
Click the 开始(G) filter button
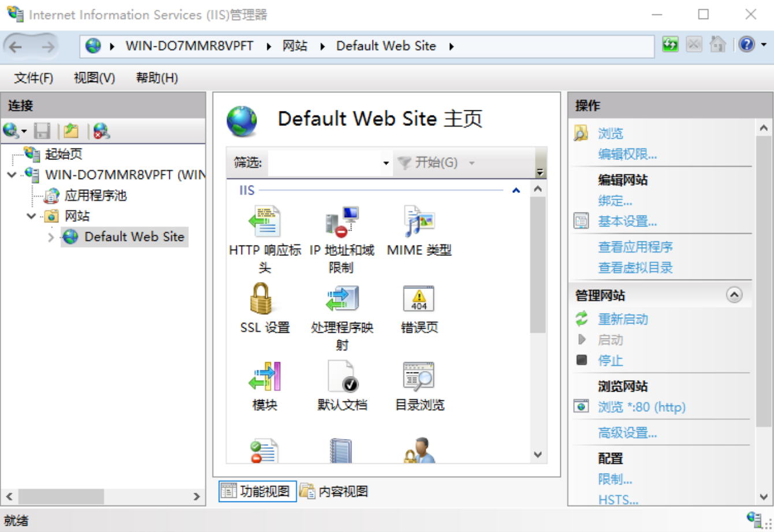pyautogui.click(x=429, y=163)
